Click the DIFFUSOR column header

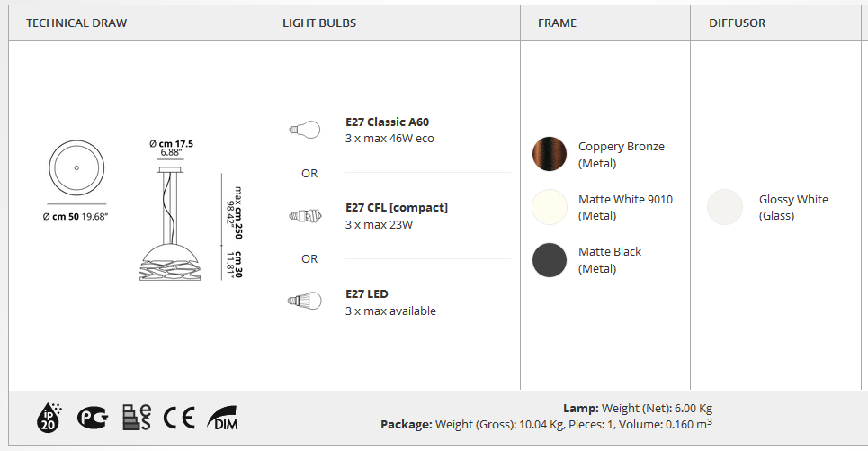[x=737, y=23]
